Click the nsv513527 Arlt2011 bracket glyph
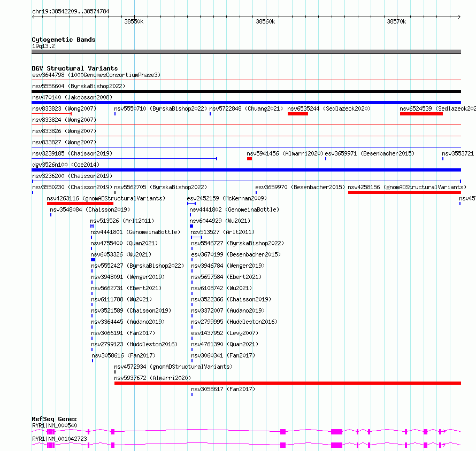The width and height of the screenshot is (476, 451). click(x=196, y=237)
